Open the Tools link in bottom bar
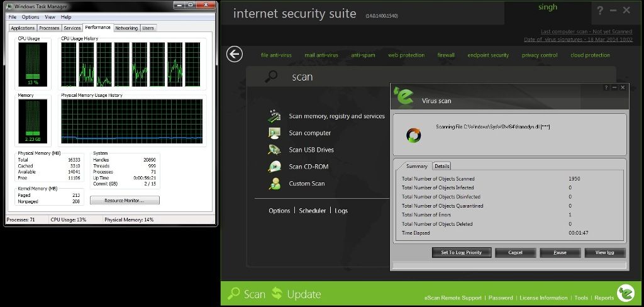The width and height of the screenshot is (644, 307). (x=581, y=298)
